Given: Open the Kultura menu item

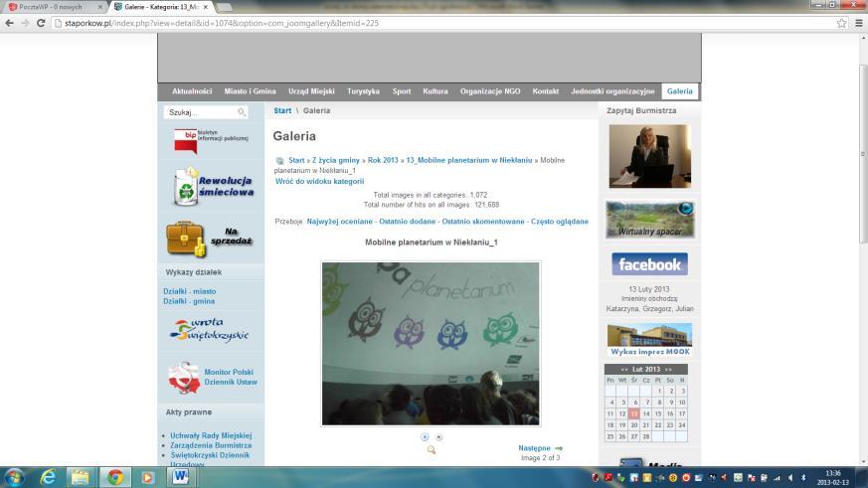Looking at the screenshot, I should tap(435, 91).
